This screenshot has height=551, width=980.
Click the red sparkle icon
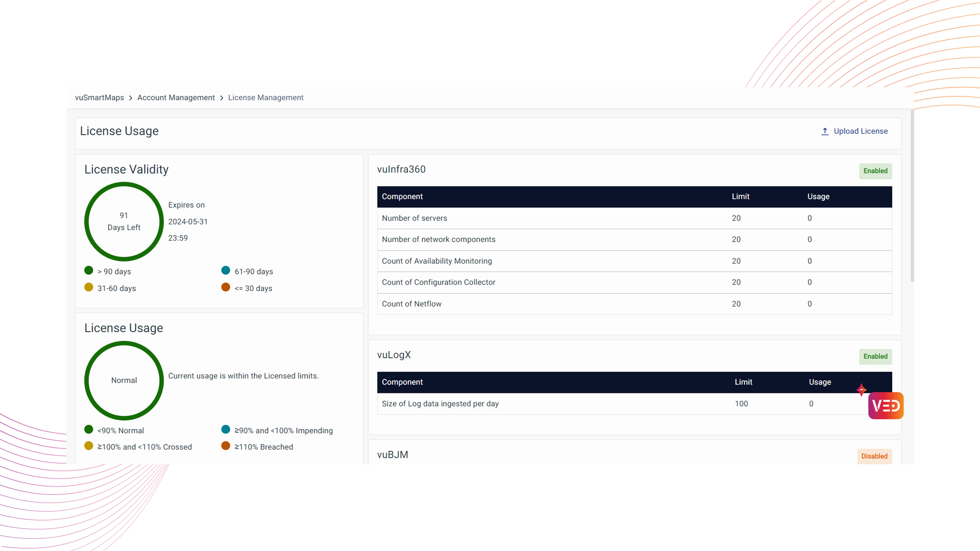[x=862, y=390]
